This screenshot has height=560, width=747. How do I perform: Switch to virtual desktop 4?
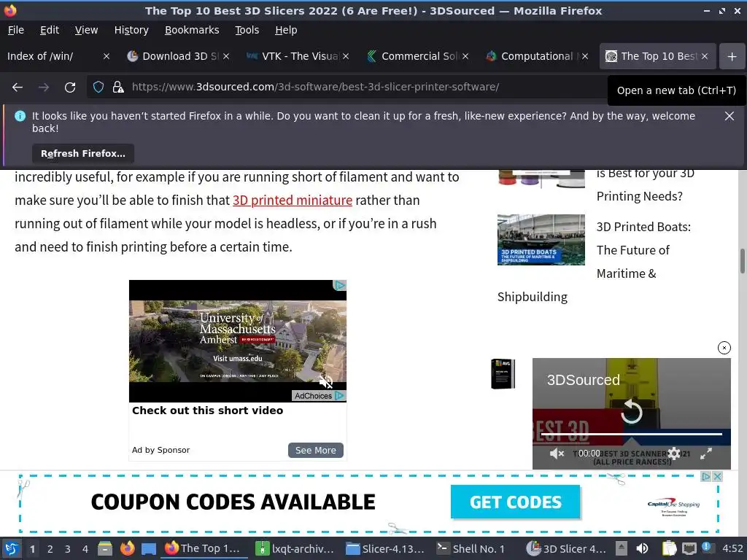(x=85, y=549)
